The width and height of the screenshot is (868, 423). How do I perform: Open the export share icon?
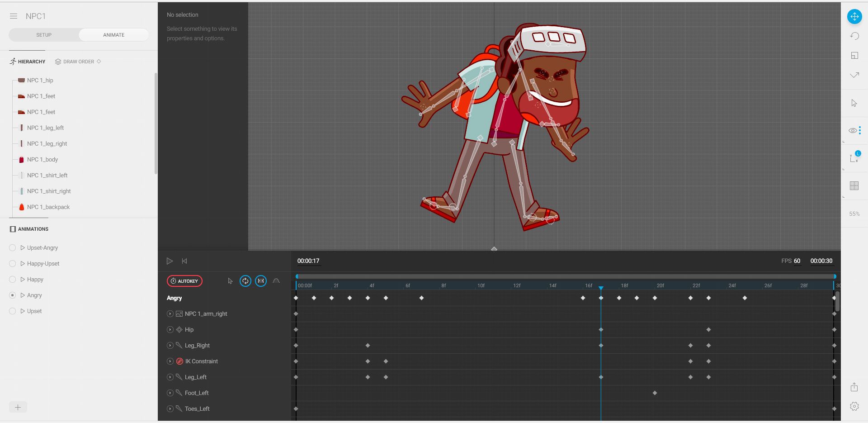854,387
